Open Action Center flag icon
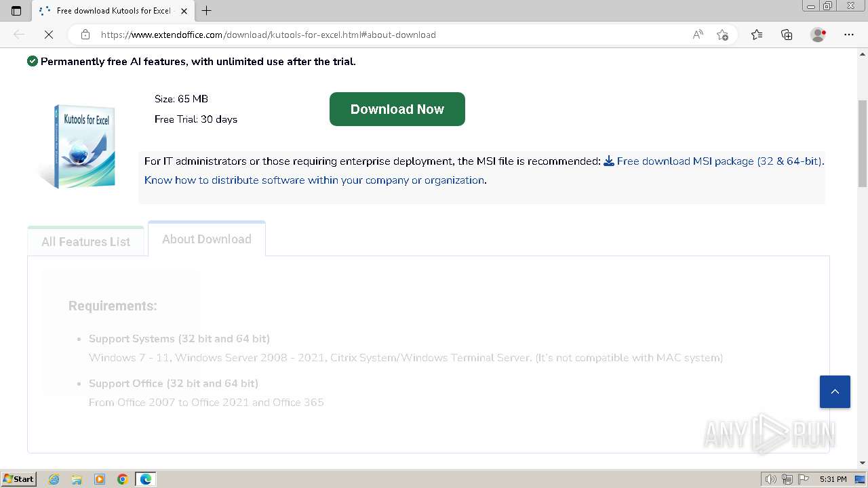Viewport: 868px width, 488px height. pyautogui.click(x=802, y=479)
